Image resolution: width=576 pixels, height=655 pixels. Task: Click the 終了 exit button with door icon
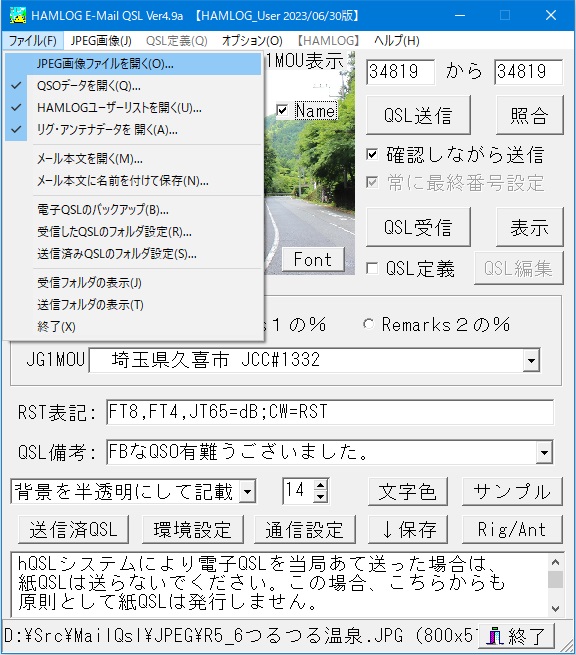click(517, 636)
